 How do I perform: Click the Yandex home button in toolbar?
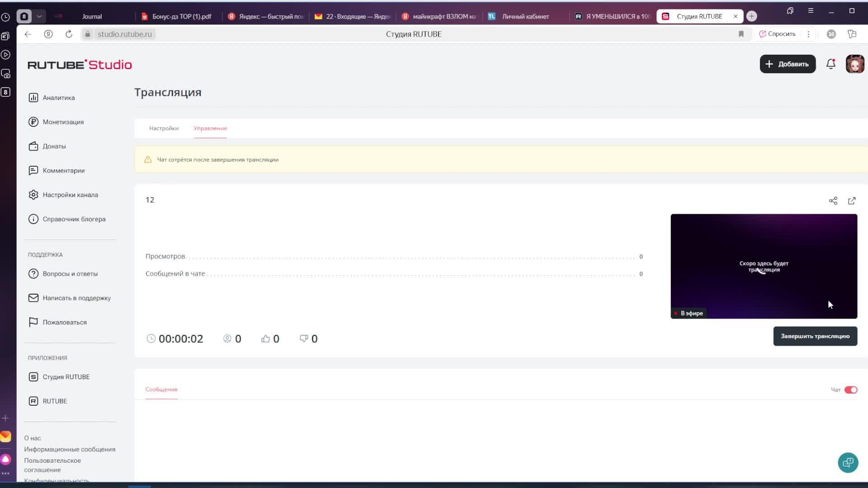point(48,34)
